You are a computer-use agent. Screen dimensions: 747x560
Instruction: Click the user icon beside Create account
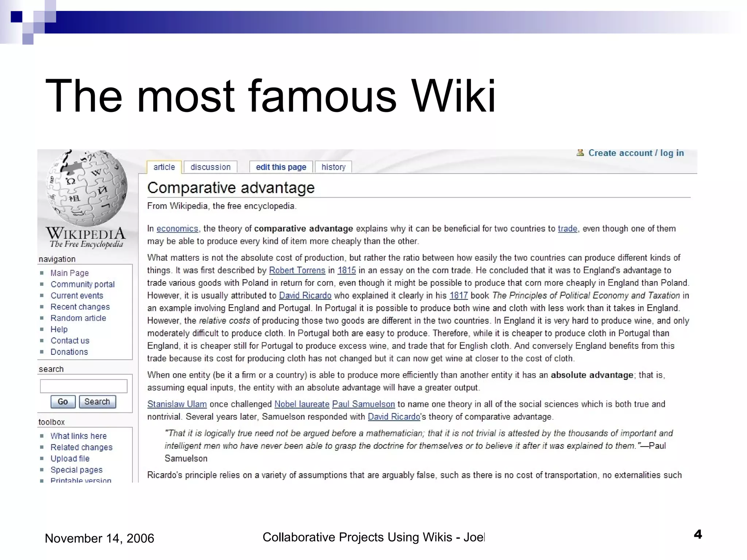580,153
